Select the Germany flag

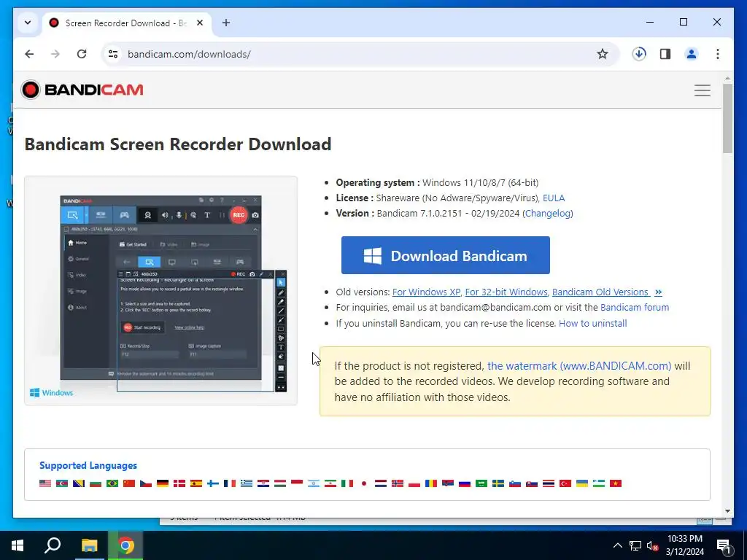tap(163, 483)
